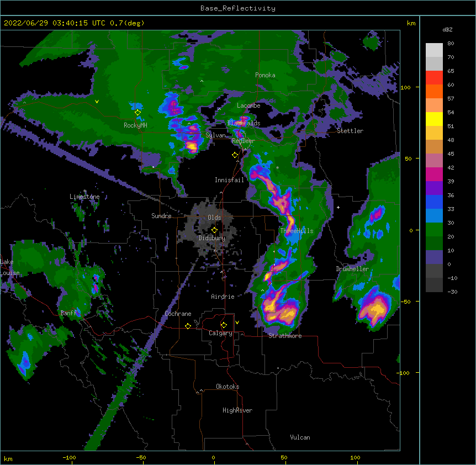This screenshot has height=465, width=476.
Task: Click the -50 tick label on bottom axis
Action: 141,458
